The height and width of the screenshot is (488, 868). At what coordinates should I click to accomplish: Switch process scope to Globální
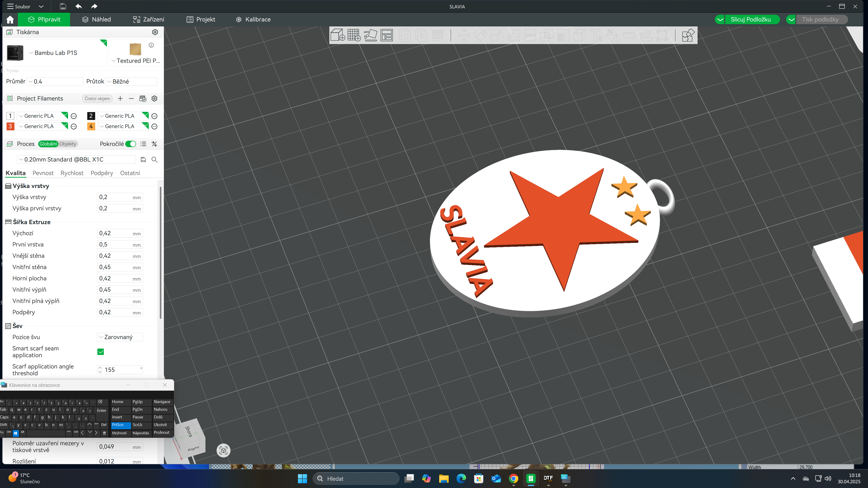click(x=48, y=144)
